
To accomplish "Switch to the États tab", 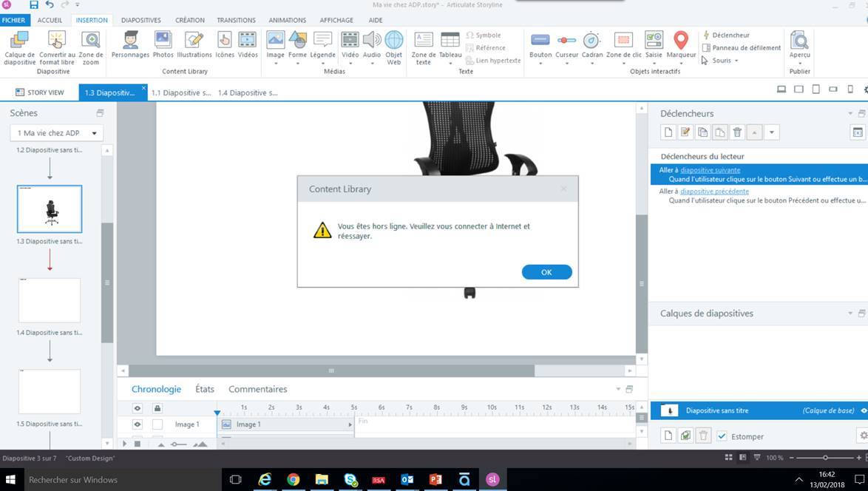I will click(204, 389).
